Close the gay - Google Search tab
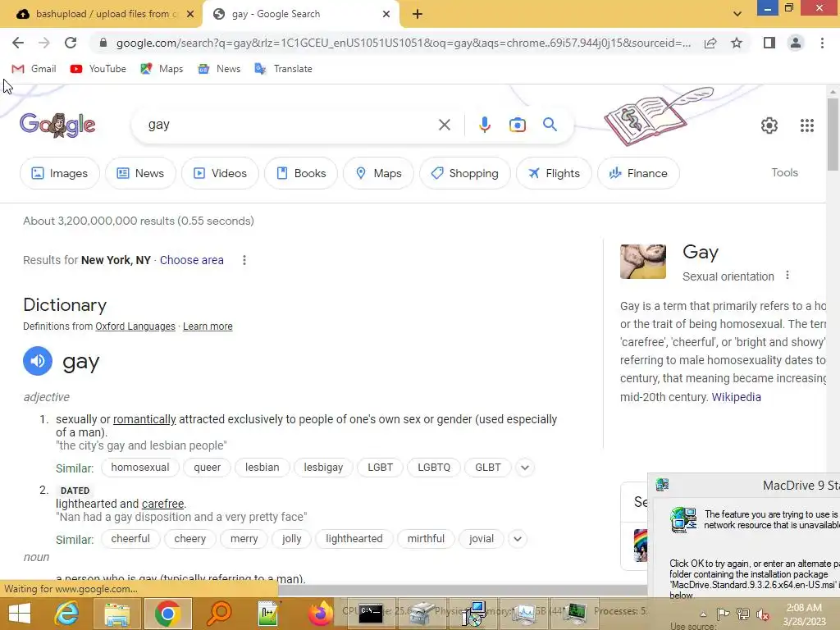 pos(386,15)
